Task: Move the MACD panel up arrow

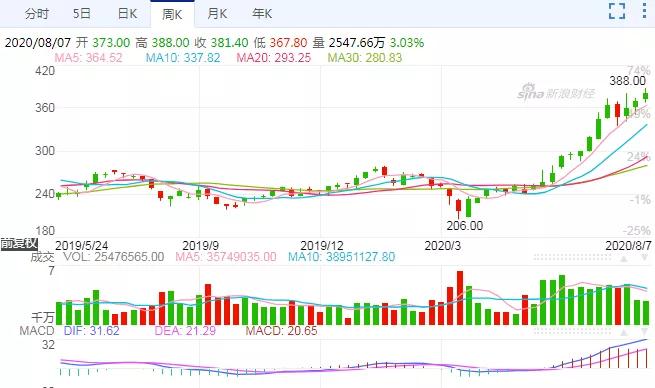Action: pyautogui.click(x=624, y=332)
